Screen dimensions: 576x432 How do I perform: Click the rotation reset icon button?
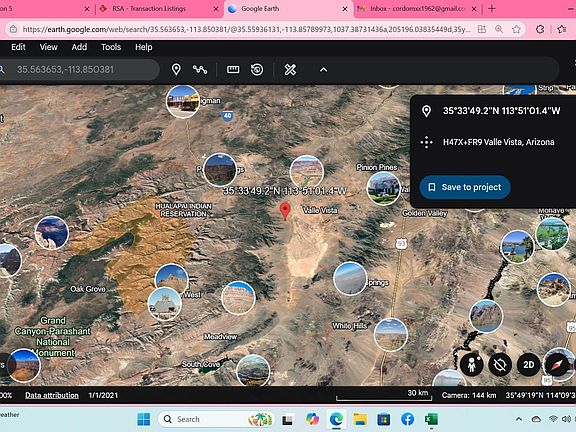click(500, 365)
